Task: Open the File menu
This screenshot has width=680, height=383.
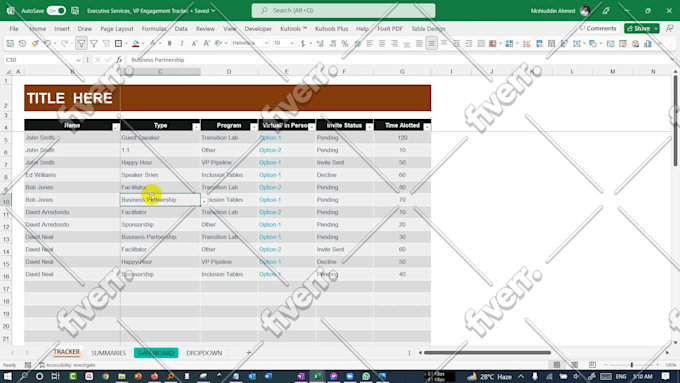Action: [x=14, y=29]
